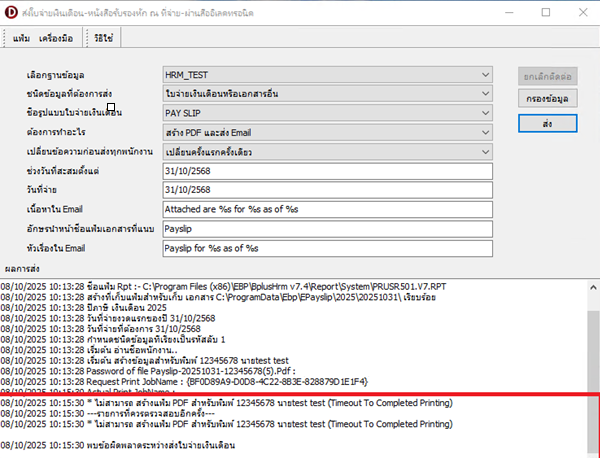Focus the เนื้อหาใน Email content field

(x=328, y=210)
